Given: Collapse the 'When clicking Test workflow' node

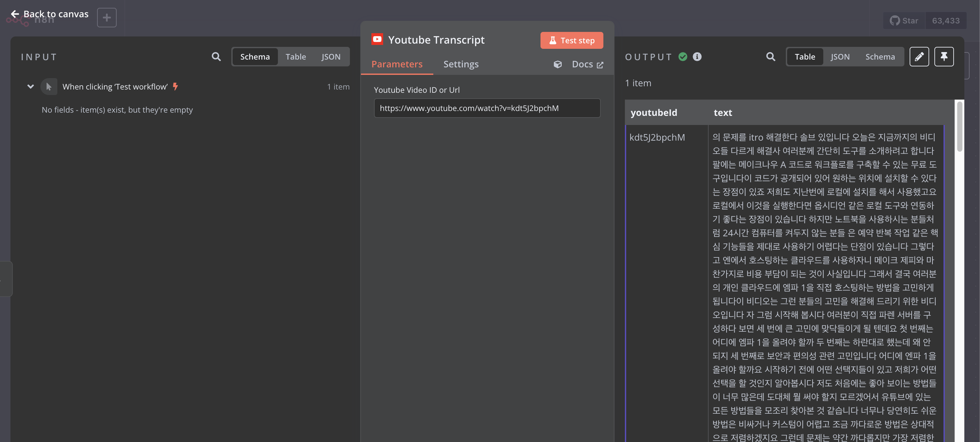Looking at the screenshot, I should [x=30, y=87].
